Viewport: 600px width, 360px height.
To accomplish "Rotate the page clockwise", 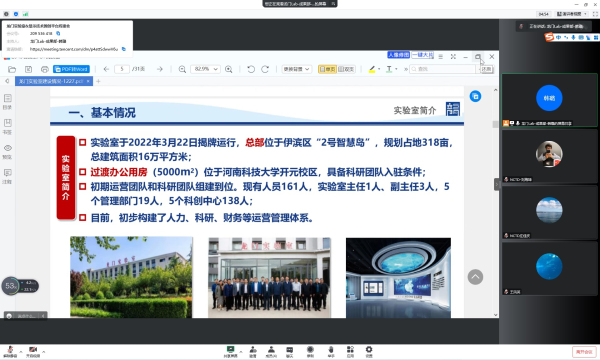I will pyautogui.click(x=265, y=69).
